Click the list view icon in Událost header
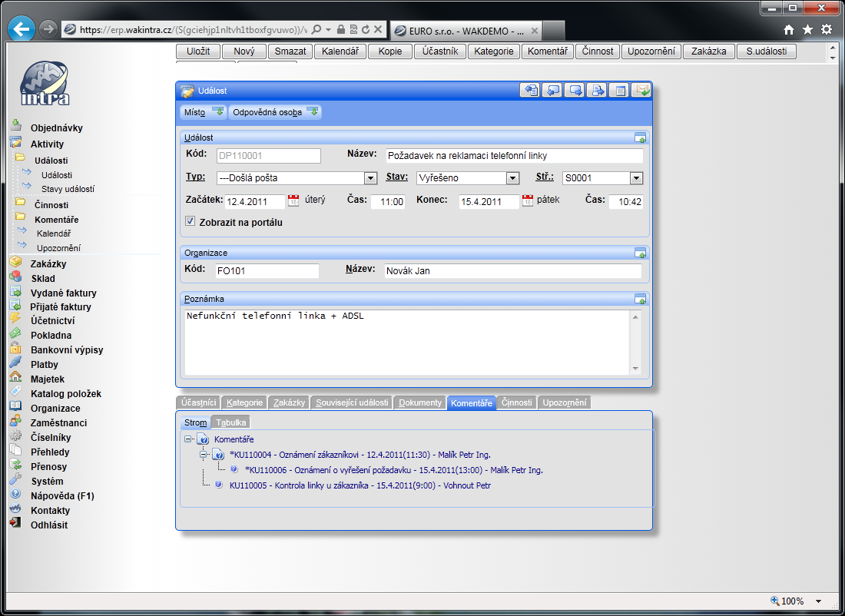845x616 pixels. 619,91
